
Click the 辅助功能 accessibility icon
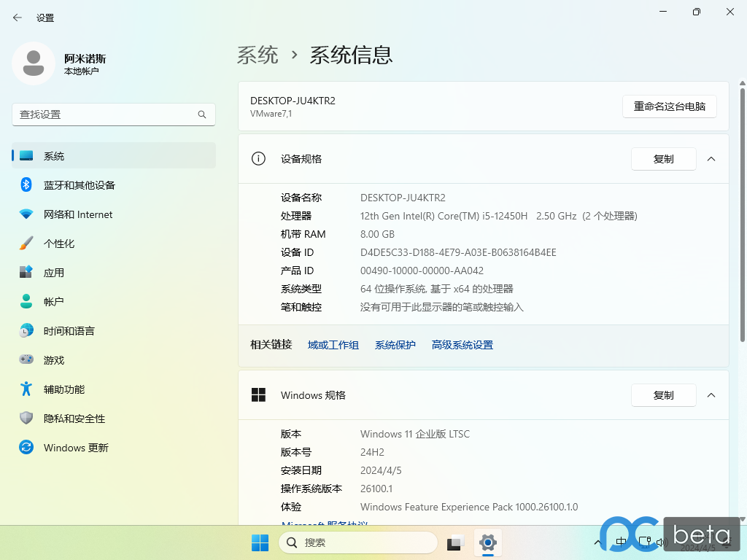tap(26, 389)
